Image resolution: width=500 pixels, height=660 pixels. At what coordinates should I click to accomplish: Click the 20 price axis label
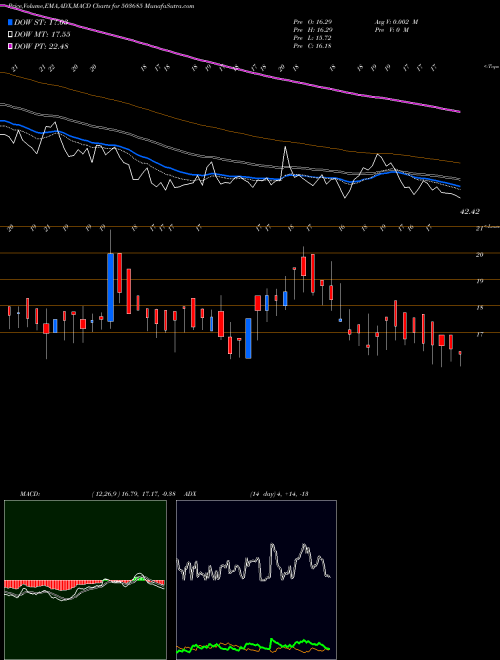(x=479, y=255)
